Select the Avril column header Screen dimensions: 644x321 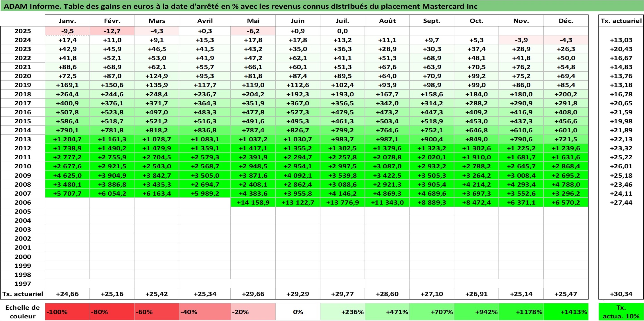205,21
